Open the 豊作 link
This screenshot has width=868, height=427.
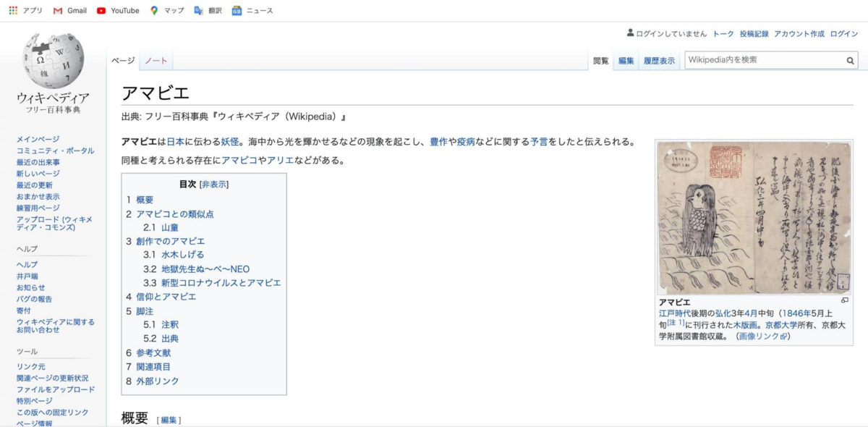click(438, 142)
